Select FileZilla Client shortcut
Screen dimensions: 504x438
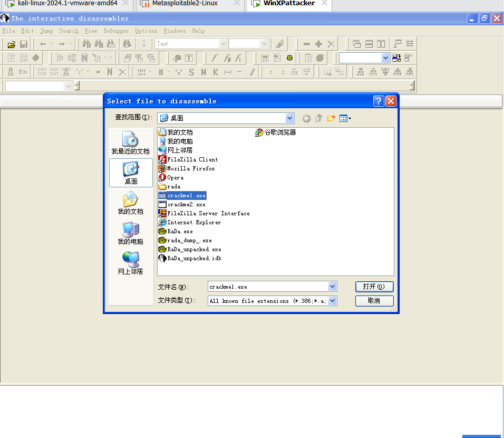188,159
